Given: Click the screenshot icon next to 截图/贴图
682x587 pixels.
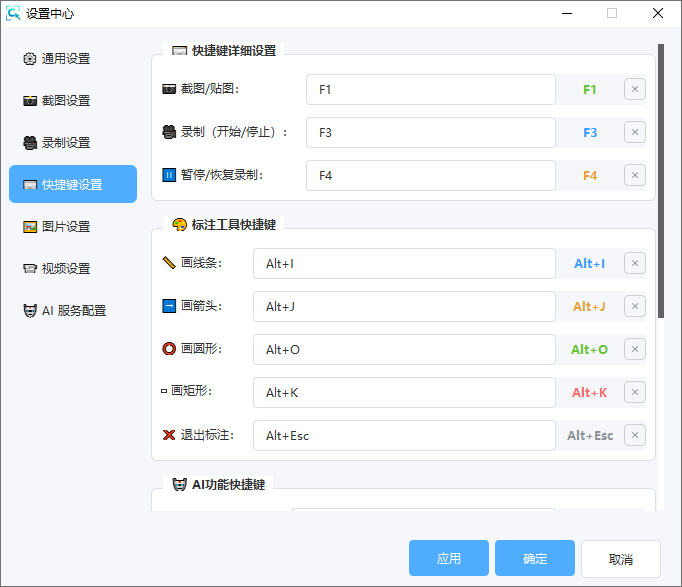Looking at the screenshot, I should point(169,89).
